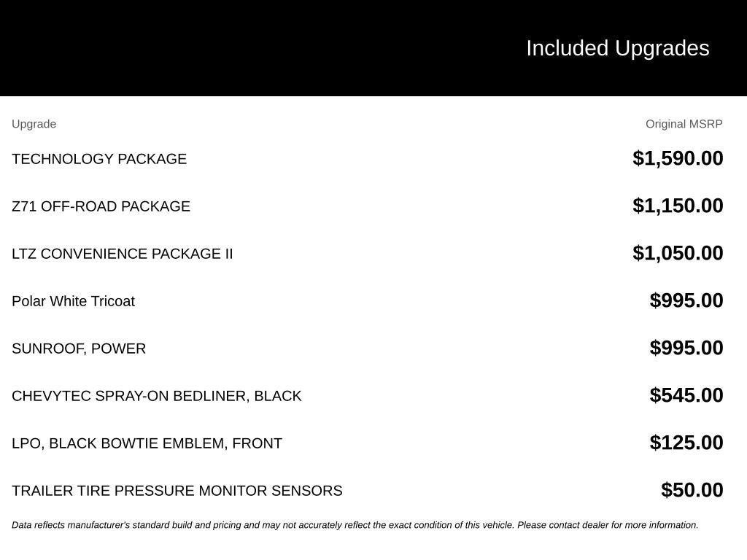Click the manufacturer's data disclaimer text

pyautogui.click(x=355, y=525)
